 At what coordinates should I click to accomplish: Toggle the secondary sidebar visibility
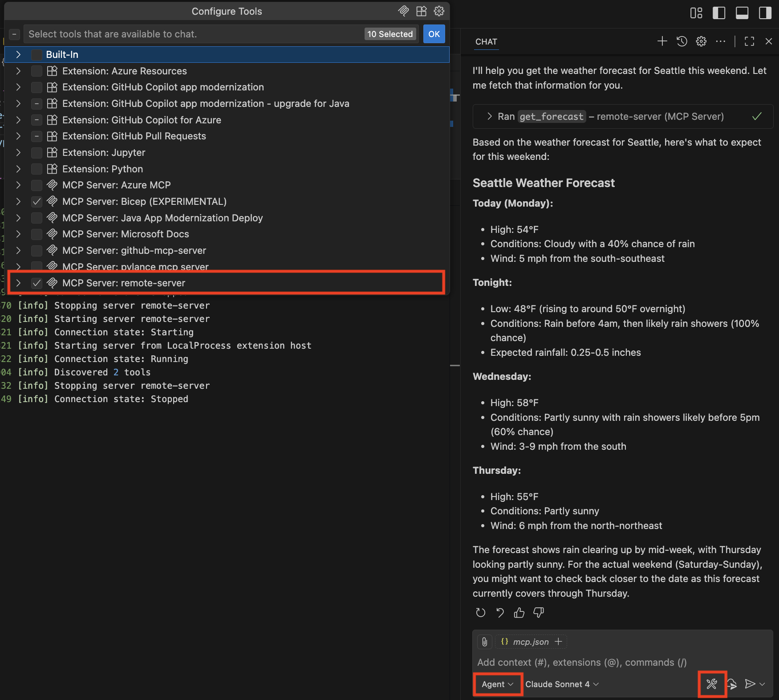[765, 13]
